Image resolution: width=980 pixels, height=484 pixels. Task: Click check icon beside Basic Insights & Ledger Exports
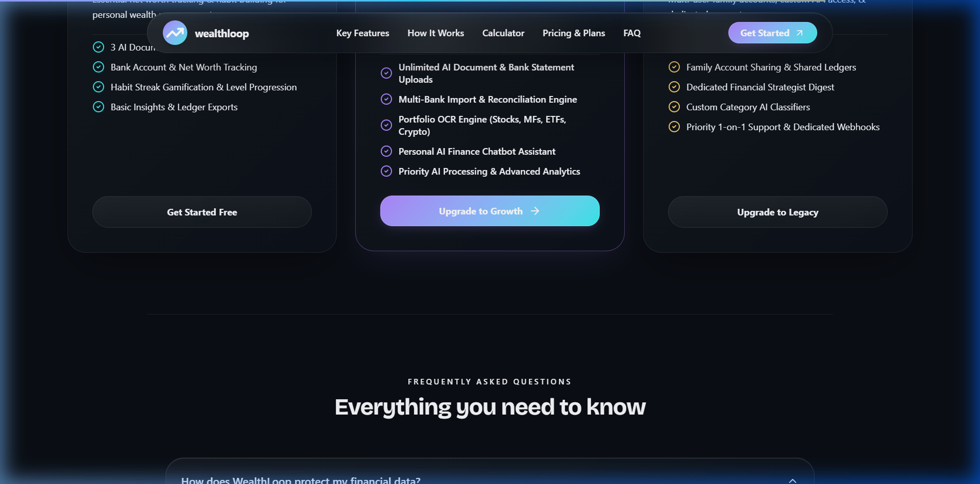(99, 107)
